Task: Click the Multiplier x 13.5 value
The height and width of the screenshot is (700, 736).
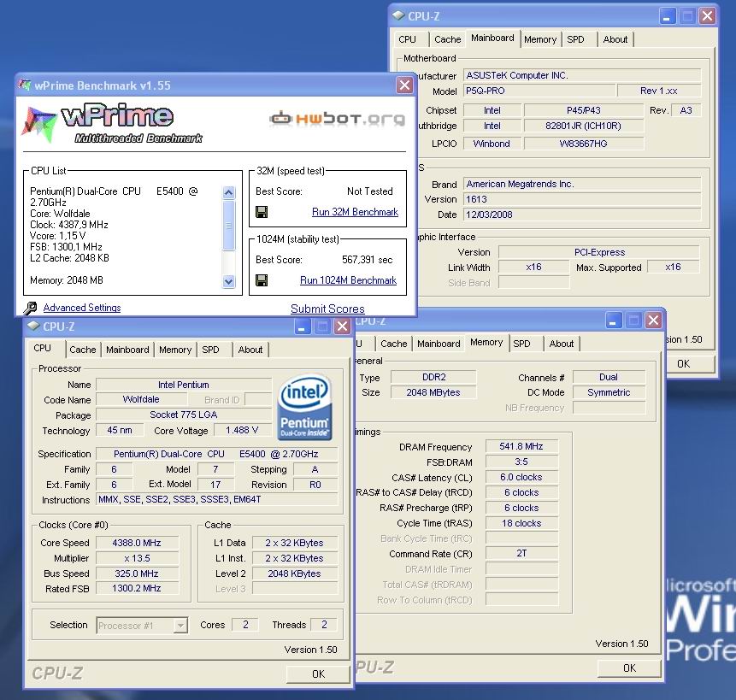Action: (x=137, y=558)
